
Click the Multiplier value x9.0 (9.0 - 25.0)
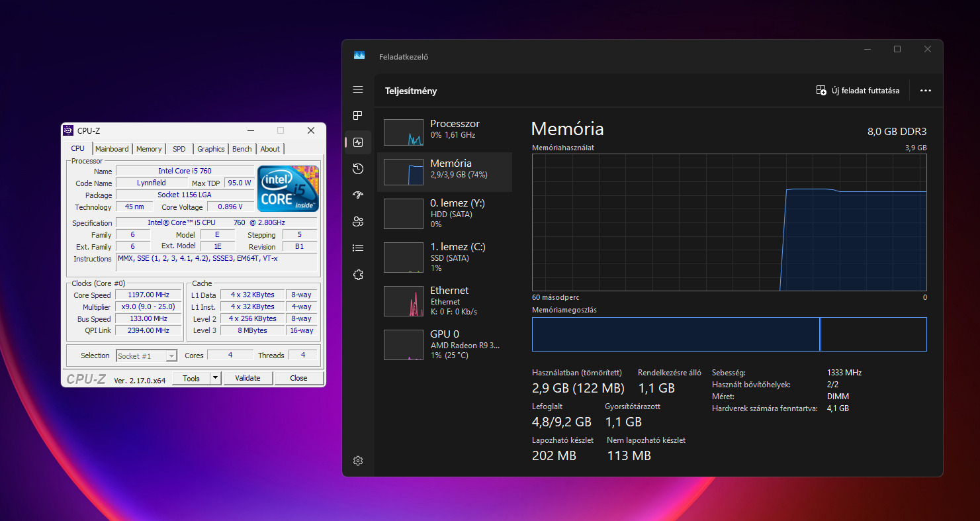tap(150, 307)
